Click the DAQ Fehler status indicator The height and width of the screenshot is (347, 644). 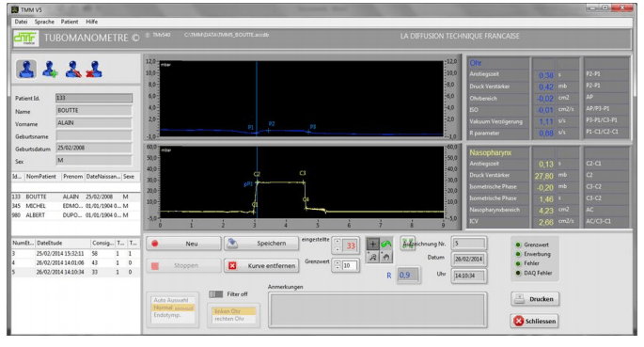(518, 273)
